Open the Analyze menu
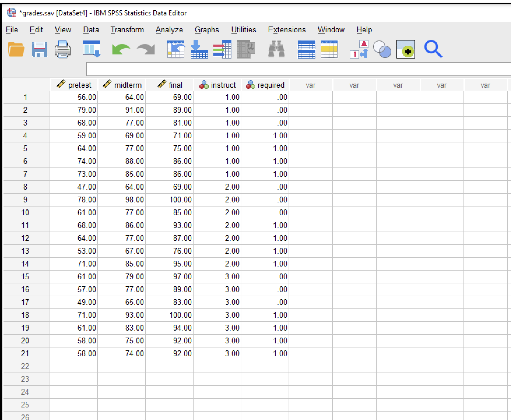 [169, 29]
